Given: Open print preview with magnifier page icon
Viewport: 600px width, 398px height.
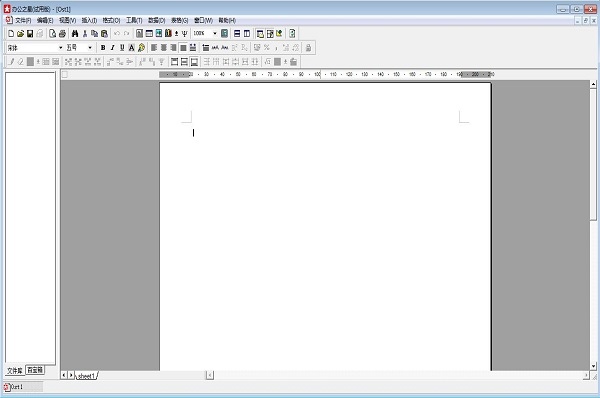Looking at the screenshot, I should [x=52, y=34].
